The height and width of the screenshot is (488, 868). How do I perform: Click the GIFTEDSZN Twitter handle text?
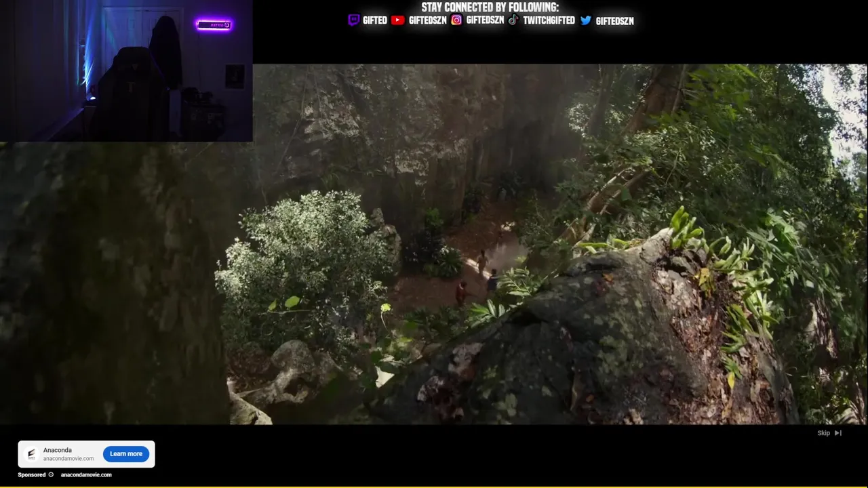point(614,21)
